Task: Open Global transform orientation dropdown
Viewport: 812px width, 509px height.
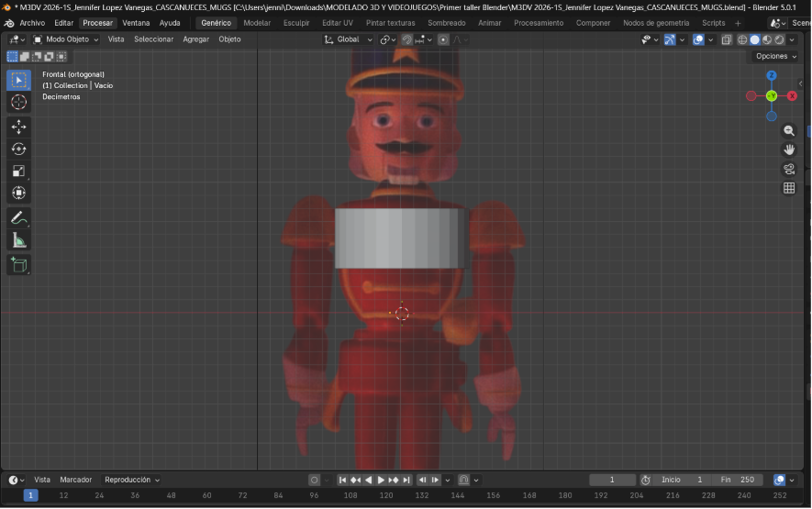Action: coord(349,39)
